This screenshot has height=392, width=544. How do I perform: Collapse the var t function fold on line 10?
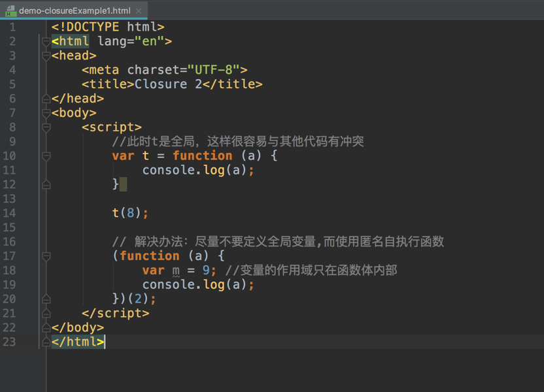(46, 156)
